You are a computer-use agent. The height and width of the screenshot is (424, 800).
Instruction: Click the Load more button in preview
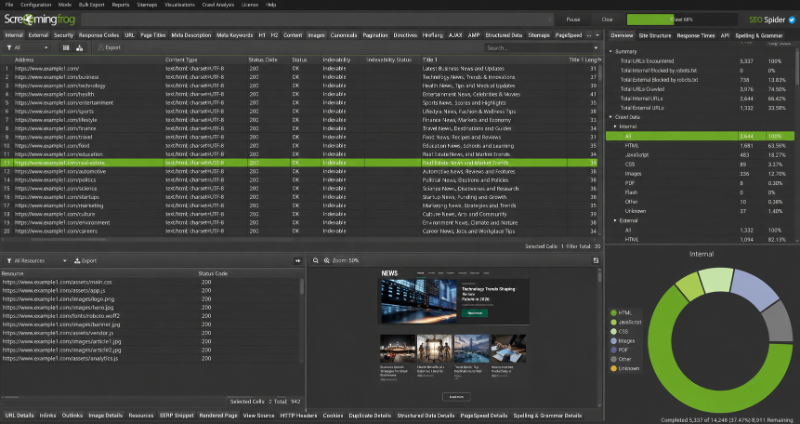[x=456, y=396]
